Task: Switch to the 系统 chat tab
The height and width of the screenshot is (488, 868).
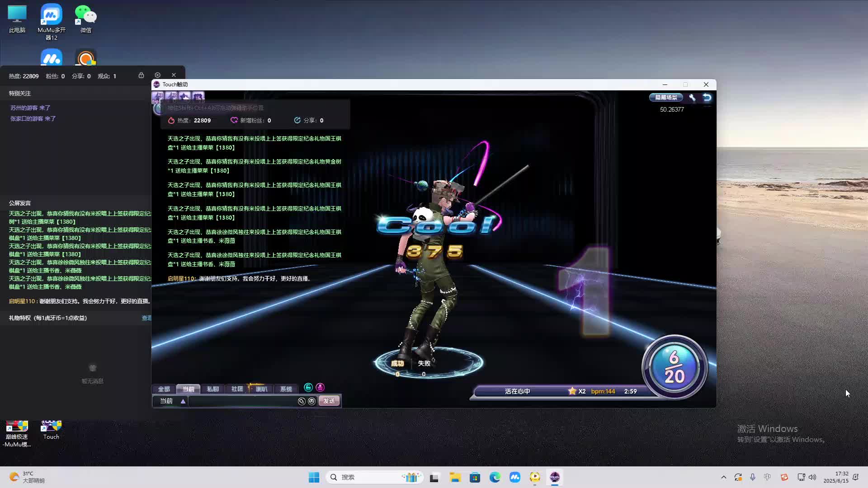Action: (x=286, y=389)
